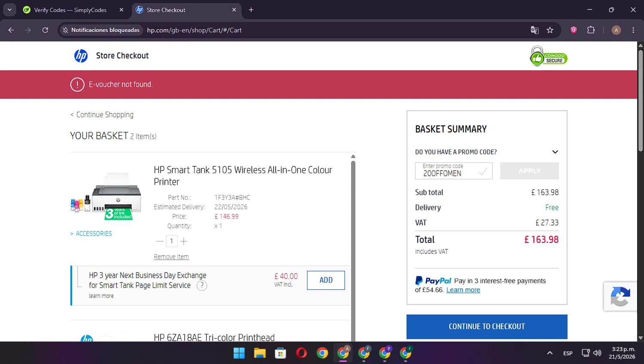Open a new browser tab
Screen dimensions: 644x364
[x=251, y=10]
